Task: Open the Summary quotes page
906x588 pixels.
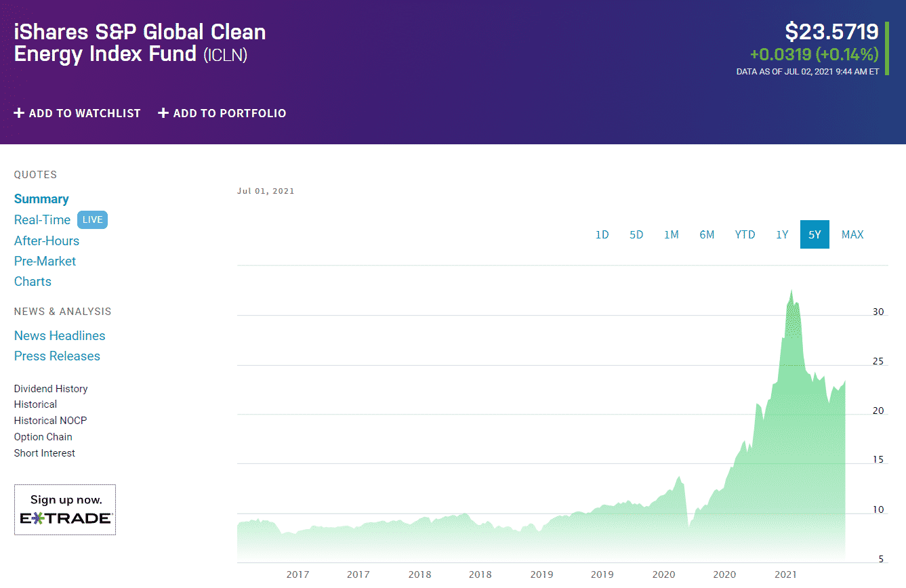Action: click(41, 199)
